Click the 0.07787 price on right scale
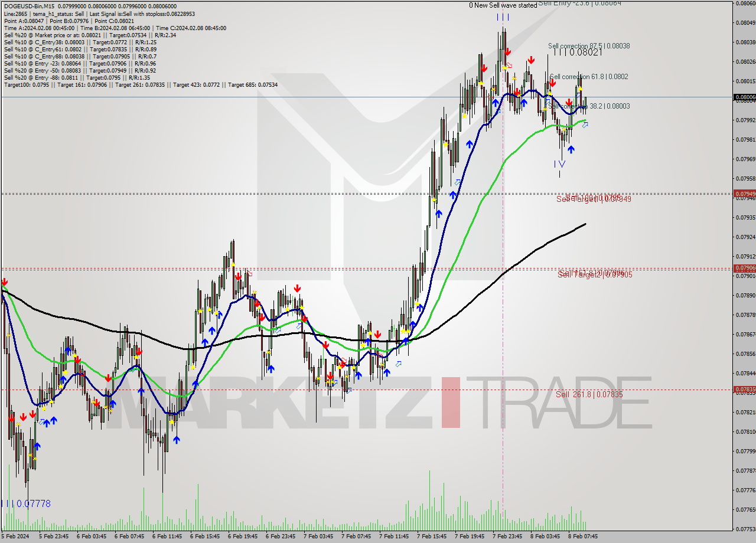 (x=745, y=470)
